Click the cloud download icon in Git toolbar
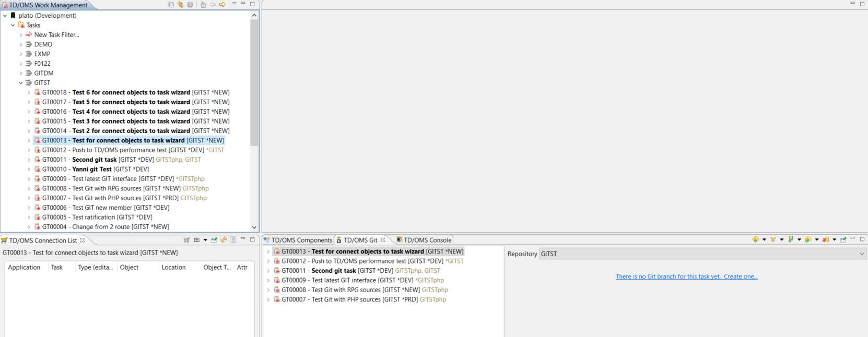The height and width of the screenshot is (337, 868). coord(755,239)
